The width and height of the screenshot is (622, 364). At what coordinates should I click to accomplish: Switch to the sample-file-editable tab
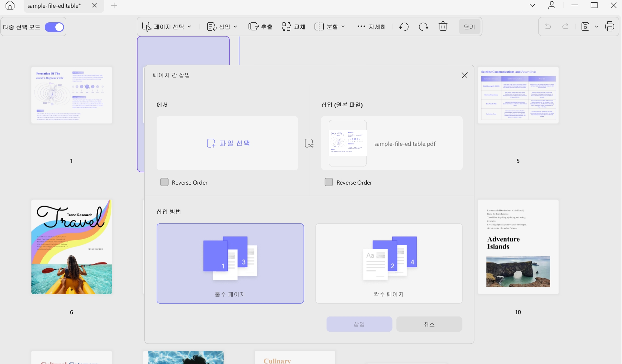(54, 6)
